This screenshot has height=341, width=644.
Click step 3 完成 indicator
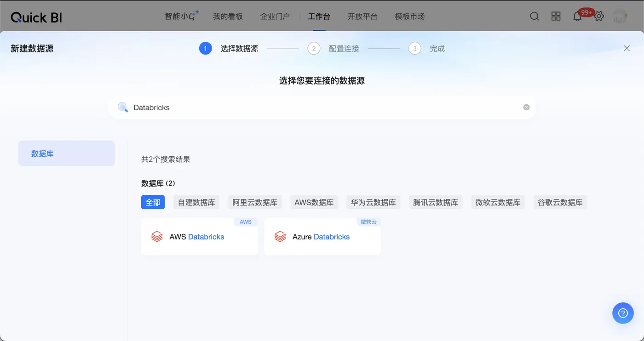[x=427, y=48]
